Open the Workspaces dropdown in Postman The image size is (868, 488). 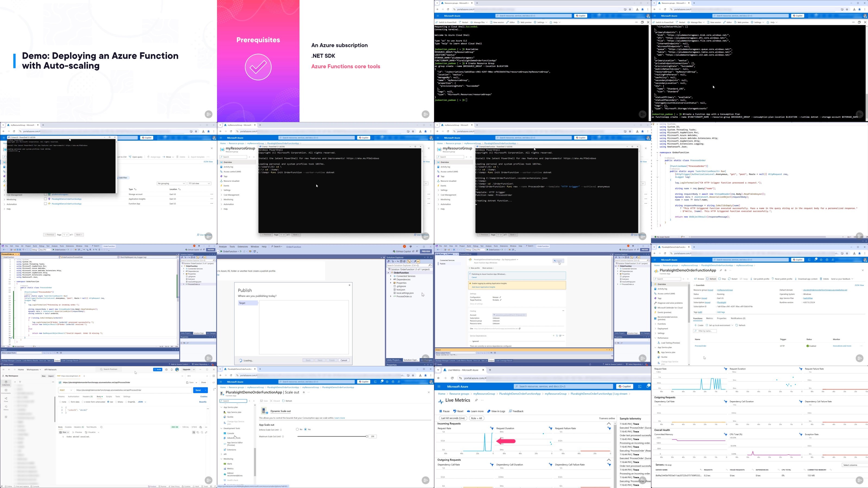pos(34,370)
